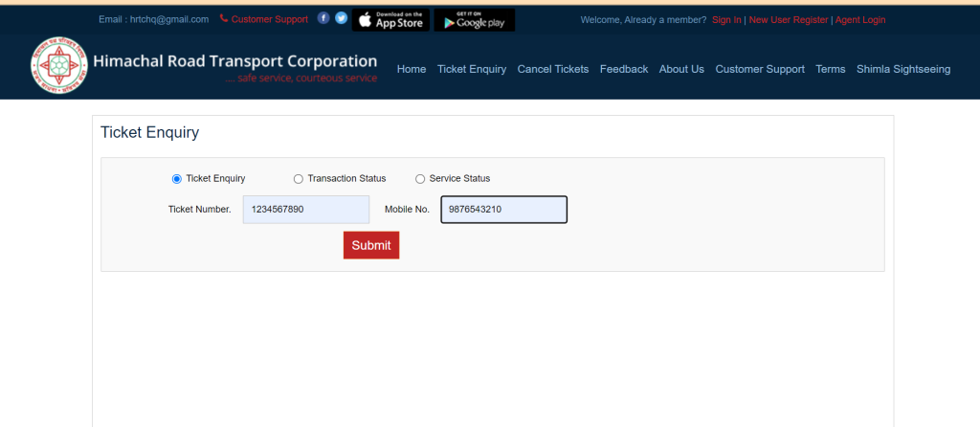Screen dimensions: 980x427
Task: Open Customer Support in navigation bar
Action: (x=760, y=69)
